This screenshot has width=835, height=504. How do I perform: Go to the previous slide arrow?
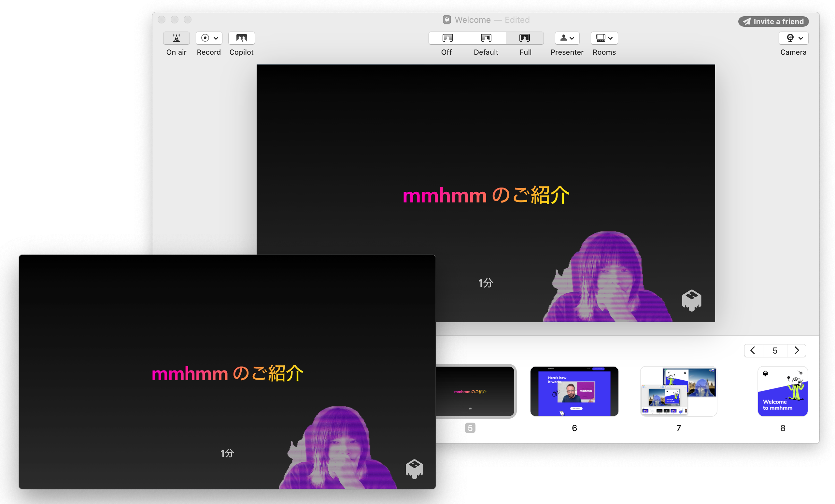coord(753,350)
